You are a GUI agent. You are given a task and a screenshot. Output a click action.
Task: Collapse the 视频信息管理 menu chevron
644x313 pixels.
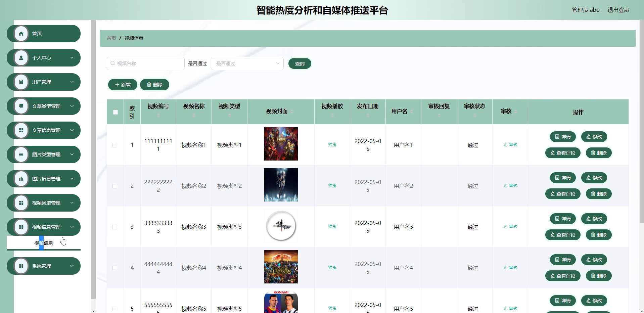pyautogui.click(x=72, y=227)
